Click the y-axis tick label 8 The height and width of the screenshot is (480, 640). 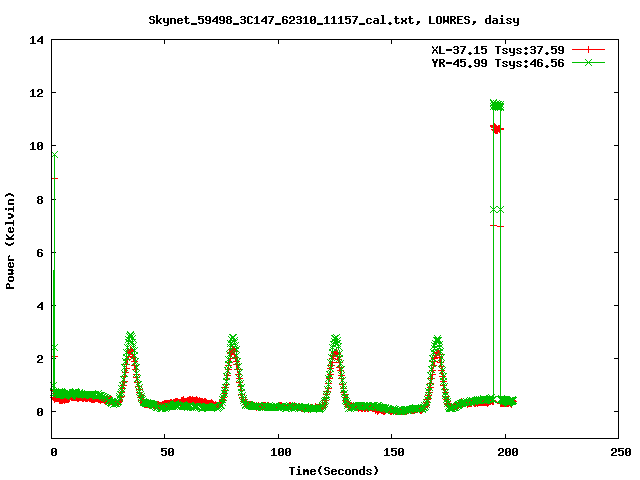(x=40, y=200)
